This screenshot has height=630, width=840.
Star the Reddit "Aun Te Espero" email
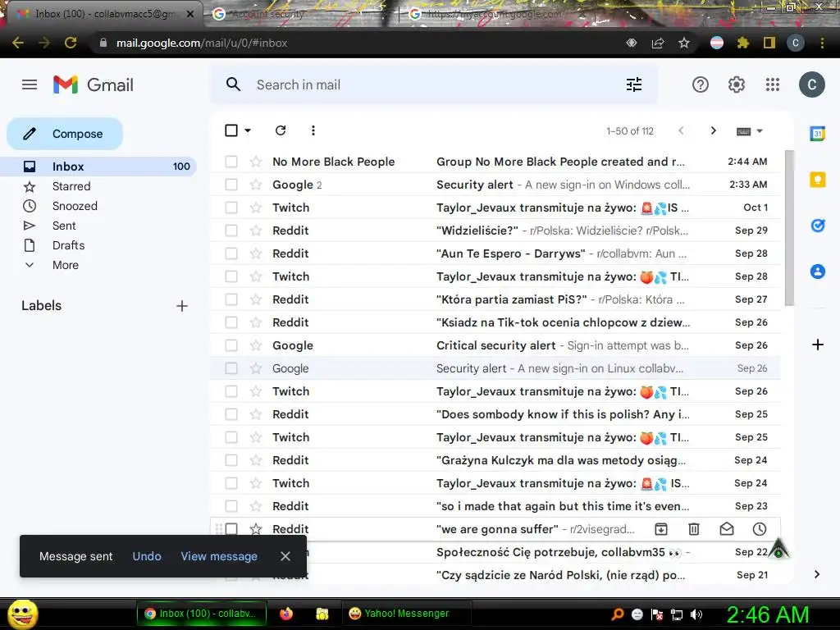[x=256, y=253]
